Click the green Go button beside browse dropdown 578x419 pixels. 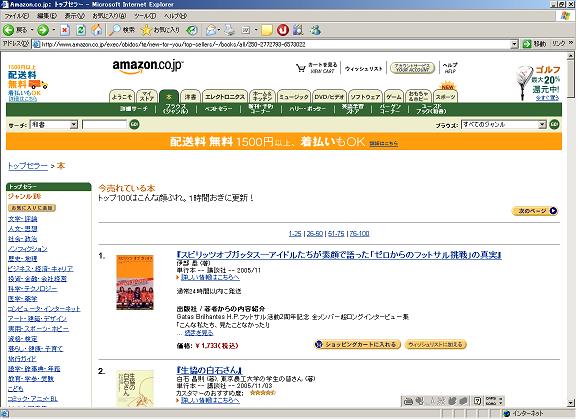coord(554,125)
